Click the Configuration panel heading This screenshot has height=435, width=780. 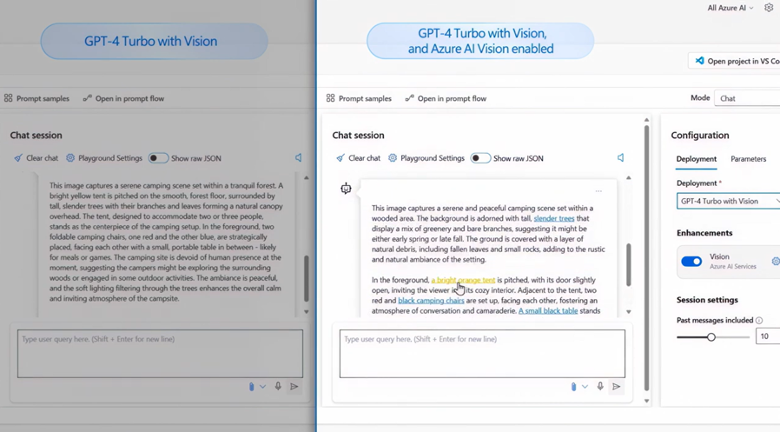click(x=700, y=135)
